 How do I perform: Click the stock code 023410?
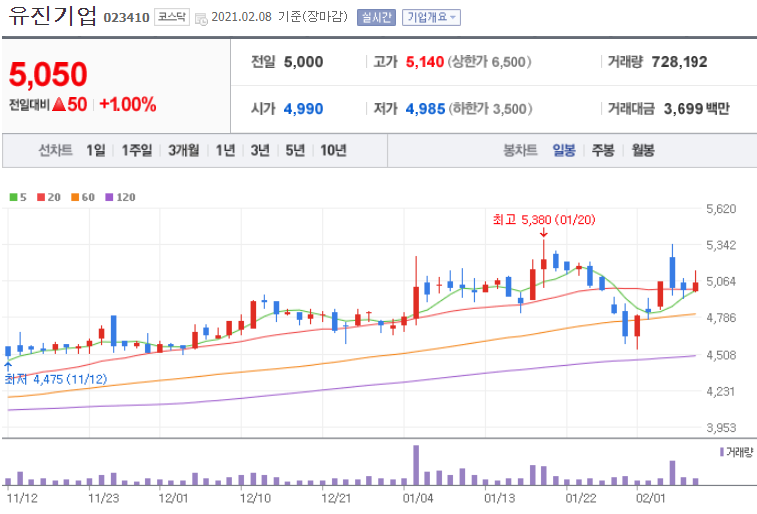126,18
